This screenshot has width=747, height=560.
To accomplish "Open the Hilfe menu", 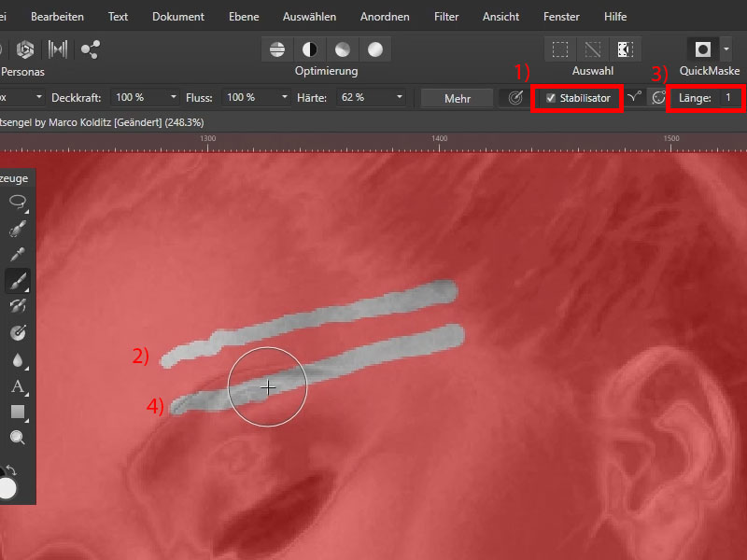I will [615, 17].
